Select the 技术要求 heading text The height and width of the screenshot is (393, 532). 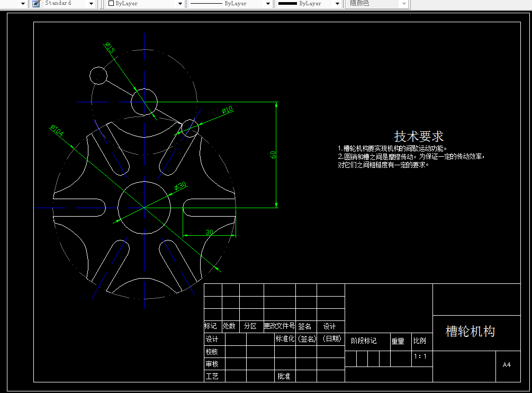pyautogui.click(x=419, y=137)
